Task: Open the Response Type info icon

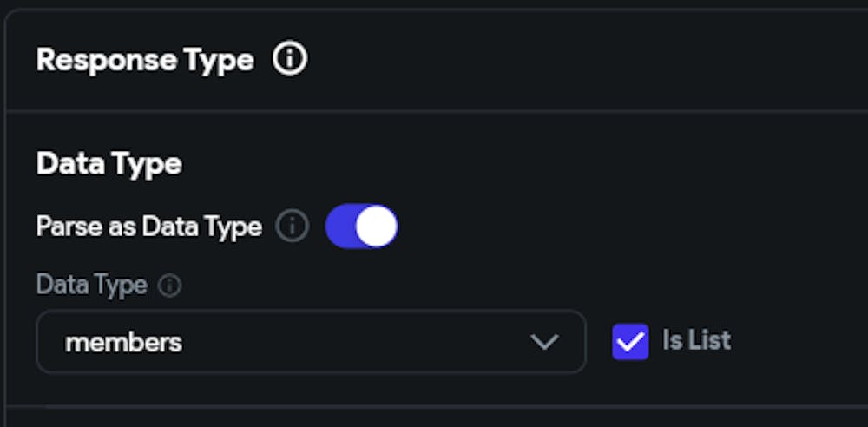Action: tap(290, 57)
